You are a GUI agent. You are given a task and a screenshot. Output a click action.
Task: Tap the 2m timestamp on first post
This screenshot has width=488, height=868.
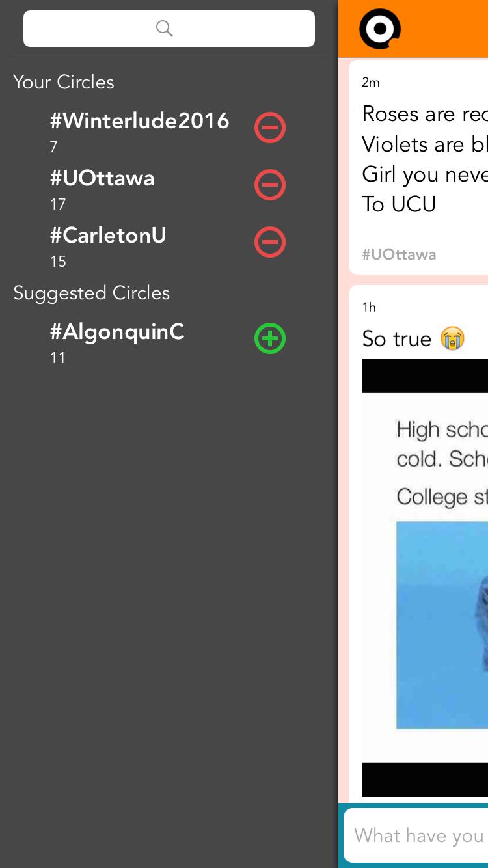(x=371, y=82)
